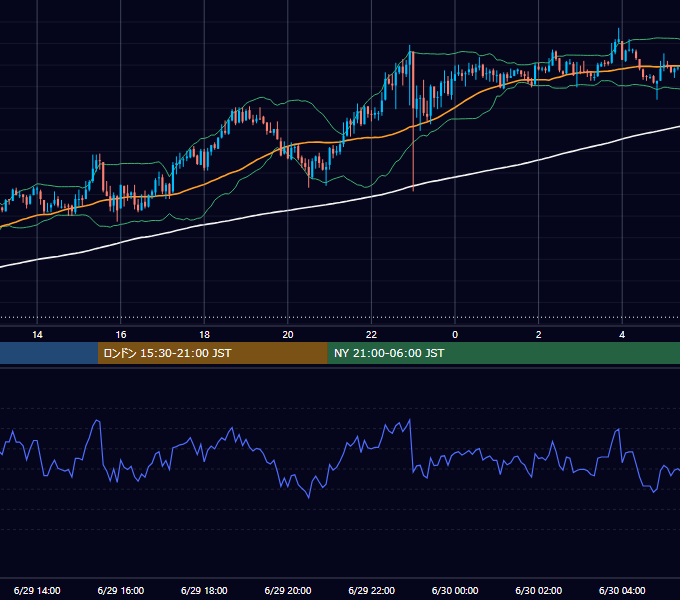Select the NY 21:00-06:00 JST session bar
680x600 pixels.
tap(503, 353)
